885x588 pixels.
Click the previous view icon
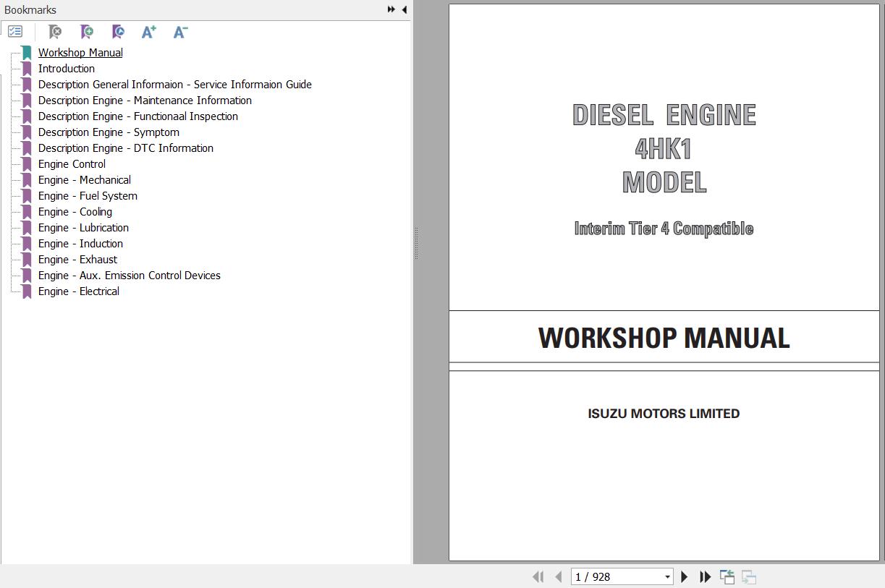727,576
